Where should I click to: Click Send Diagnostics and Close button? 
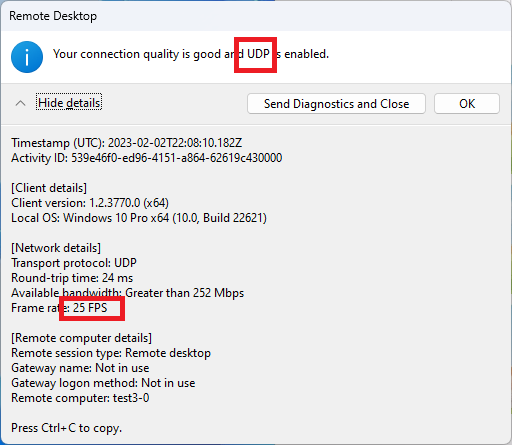point(336,104)
